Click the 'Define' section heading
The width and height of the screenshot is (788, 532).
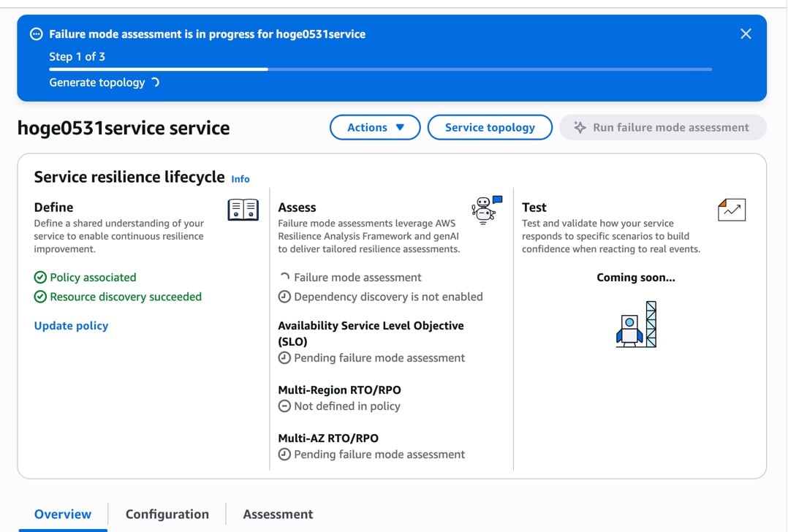(54, 208)
